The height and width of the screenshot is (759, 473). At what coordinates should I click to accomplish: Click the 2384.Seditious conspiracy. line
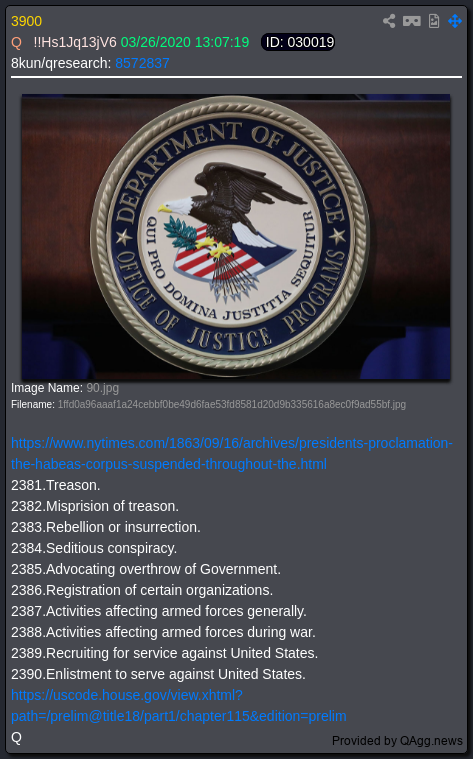(94, 548)
